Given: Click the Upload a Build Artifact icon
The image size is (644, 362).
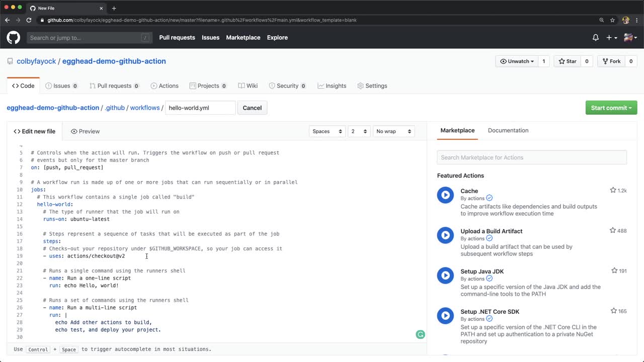Looking at the screenshot, I should click(x=445, y=235).
